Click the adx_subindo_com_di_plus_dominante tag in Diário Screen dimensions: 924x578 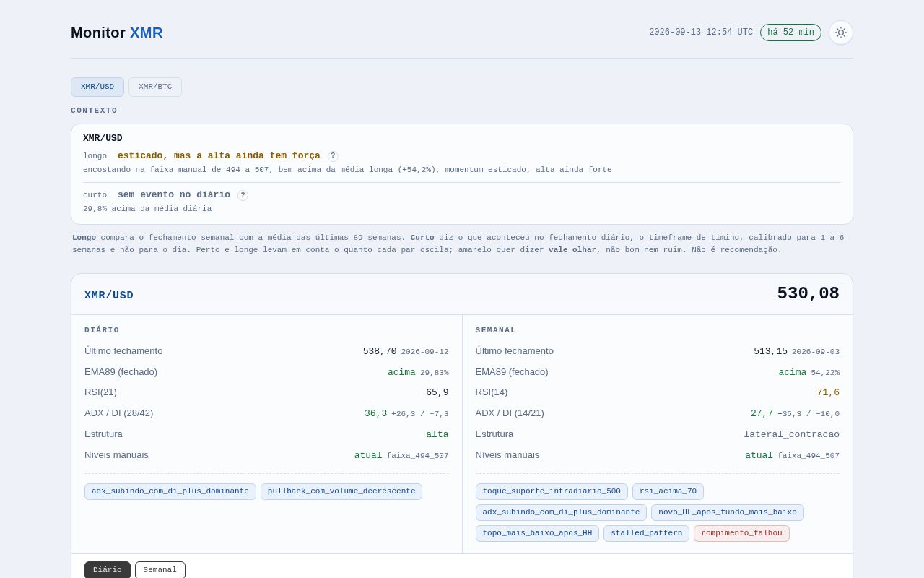tap(170, 491)
